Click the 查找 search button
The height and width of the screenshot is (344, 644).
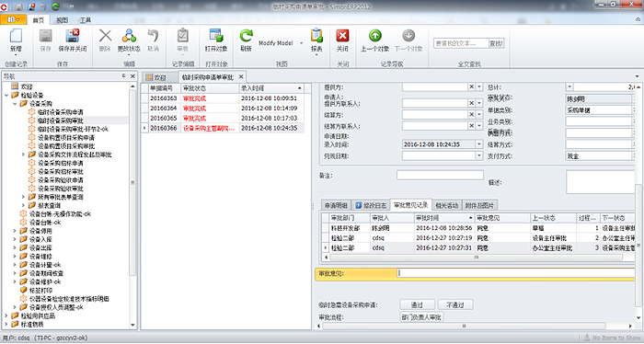[496, 43]
